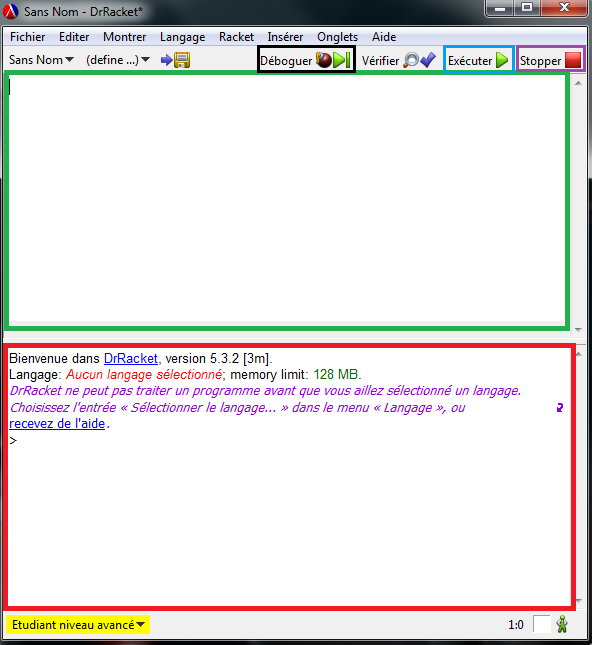Click the DrRacket logo in title bar
The width and height of the screenshot is (592, 645).
coord(11,12)
